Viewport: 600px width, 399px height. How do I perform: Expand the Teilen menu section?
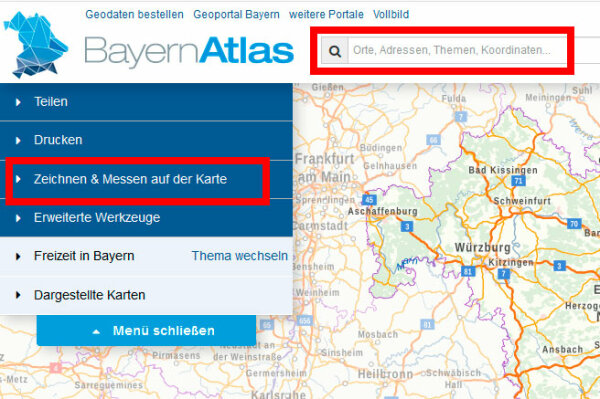tap(146, 102)
